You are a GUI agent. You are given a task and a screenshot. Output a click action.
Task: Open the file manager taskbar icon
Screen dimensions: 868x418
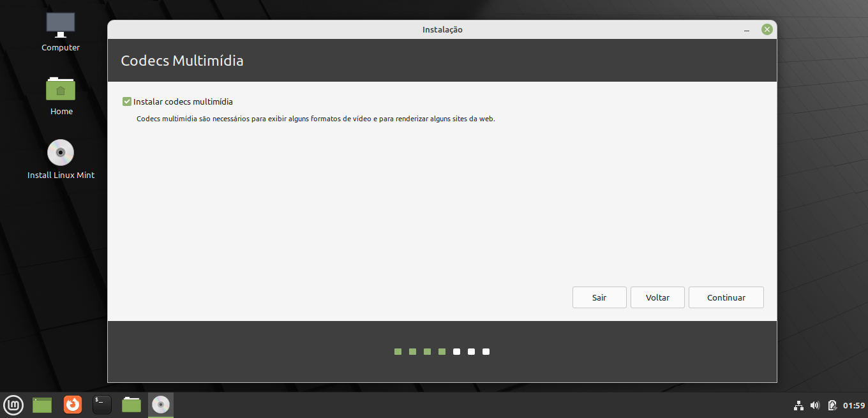coord(131,405)
